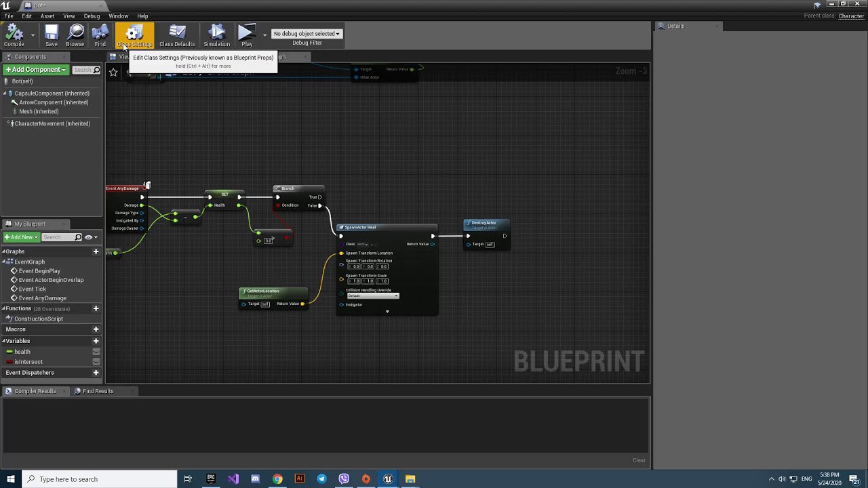Open My Blueprint view options eye
The height and width of the screenshot is (488, 868).
(89, 237)
